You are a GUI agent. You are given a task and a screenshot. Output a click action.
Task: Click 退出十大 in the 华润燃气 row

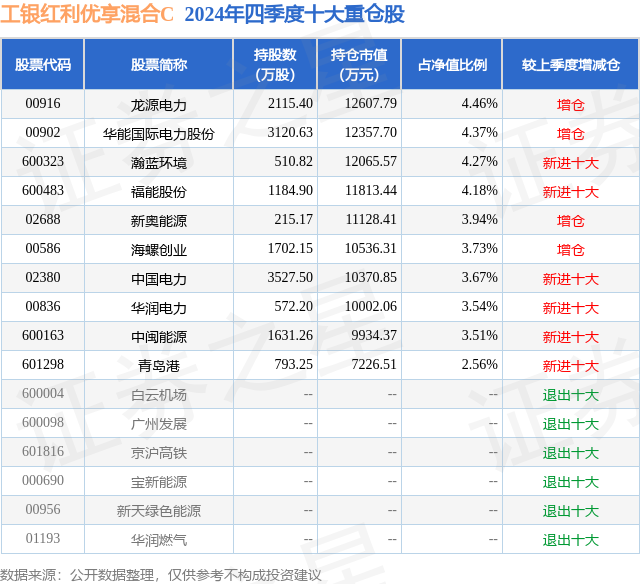[x=571, y=540]
